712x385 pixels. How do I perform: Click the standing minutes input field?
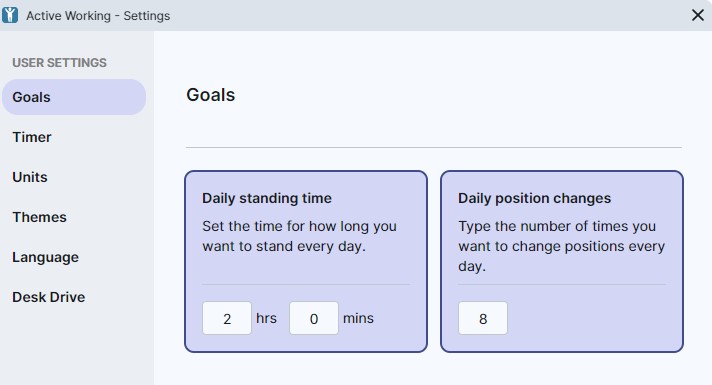coord(314,318)
